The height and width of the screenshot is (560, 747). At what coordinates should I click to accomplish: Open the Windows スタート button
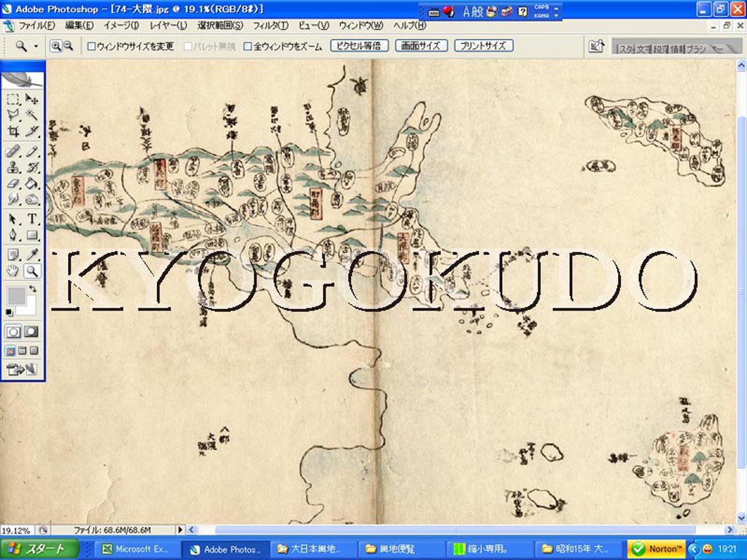[x=39, y=550]
